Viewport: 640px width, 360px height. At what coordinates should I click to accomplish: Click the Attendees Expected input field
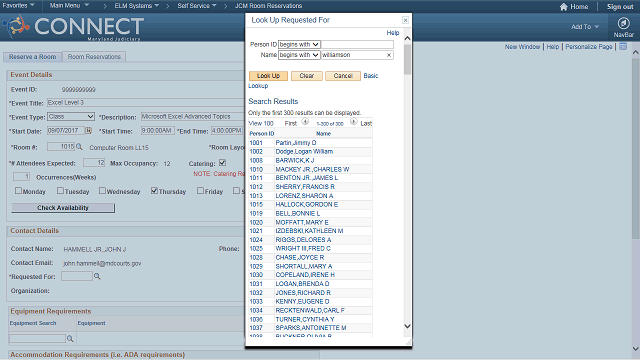[94, 163]
